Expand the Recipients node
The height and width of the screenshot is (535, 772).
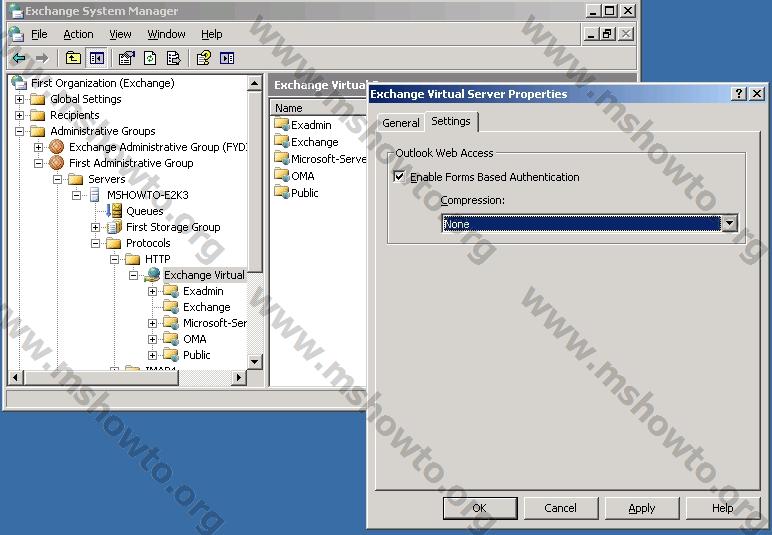click(x=19, y=115)
